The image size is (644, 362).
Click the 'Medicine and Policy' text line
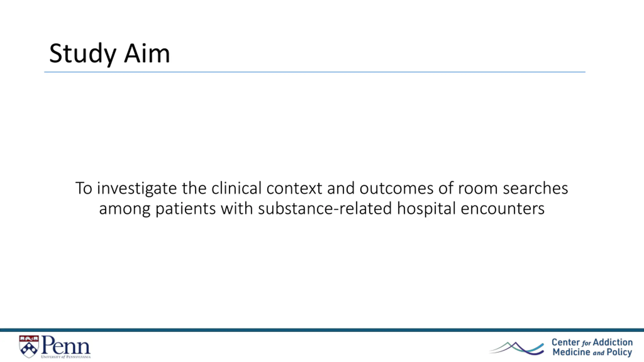pos(592,352)
